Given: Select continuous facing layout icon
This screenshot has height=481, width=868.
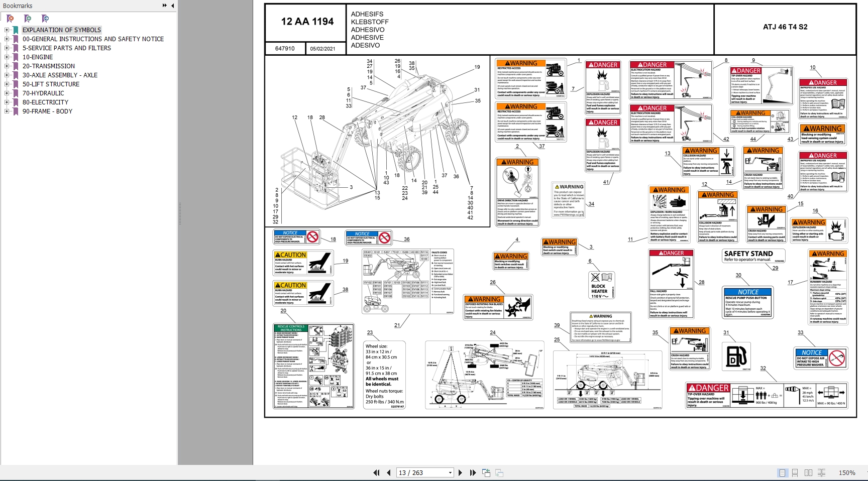Looking at the screenshot, I should click(x=821, y=472).
